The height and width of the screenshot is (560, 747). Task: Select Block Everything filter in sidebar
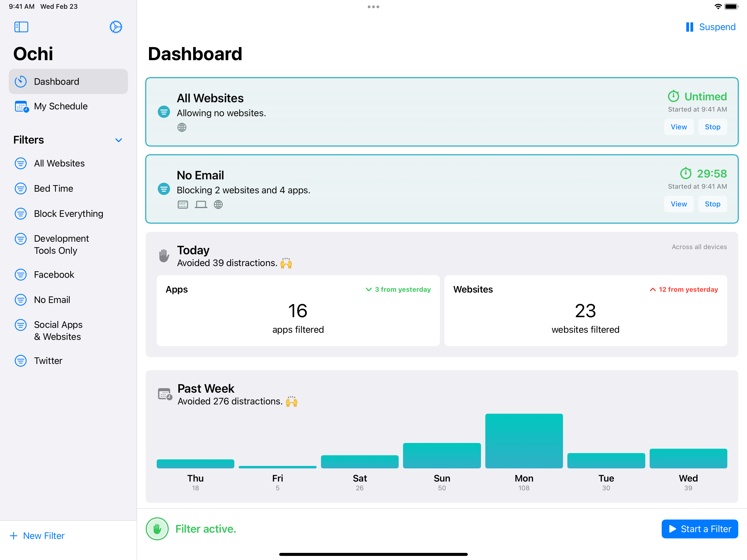(x=69, y=214)
